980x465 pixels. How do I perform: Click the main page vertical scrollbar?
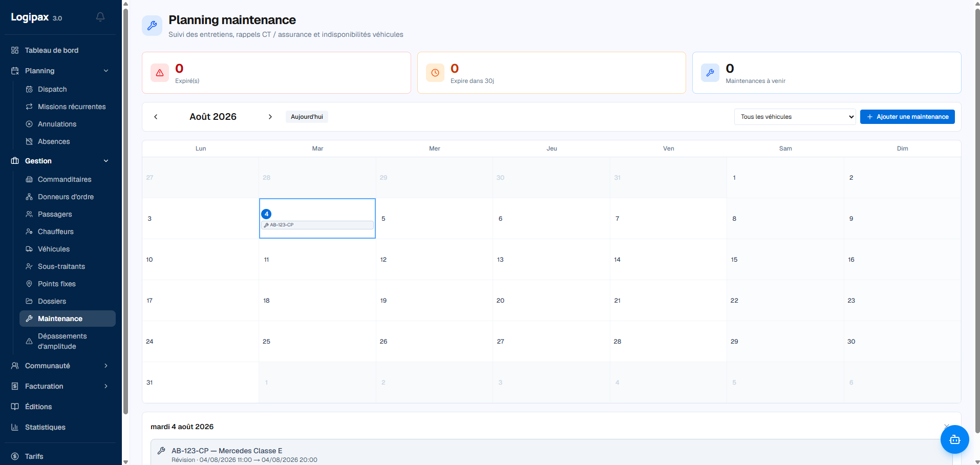click(977, 220)
